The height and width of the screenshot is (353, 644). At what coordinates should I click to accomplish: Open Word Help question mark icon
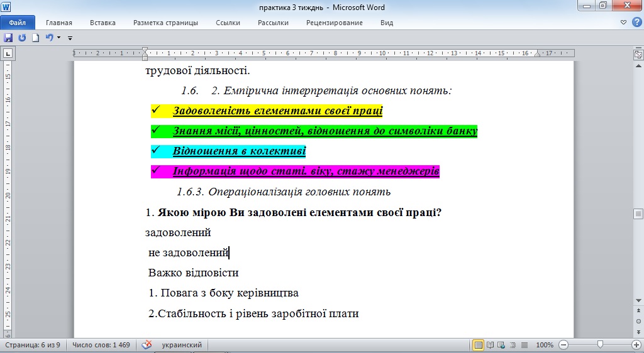coord(635,23)
